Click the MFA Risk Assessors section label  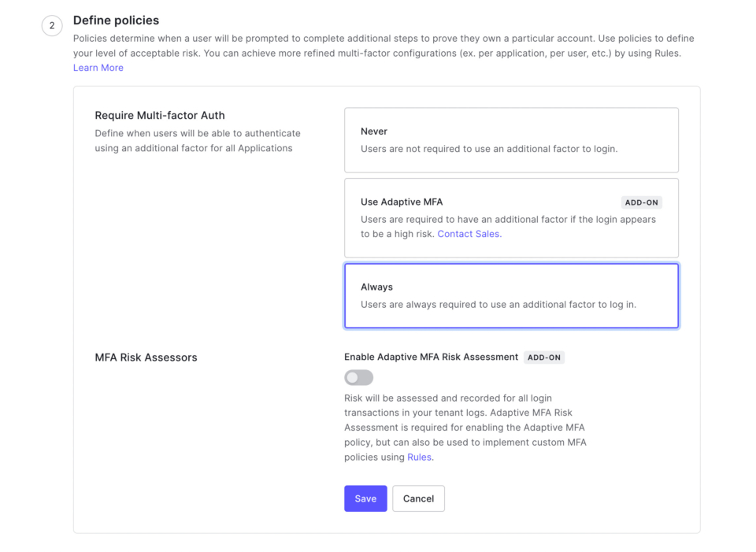tap(145, 357)
